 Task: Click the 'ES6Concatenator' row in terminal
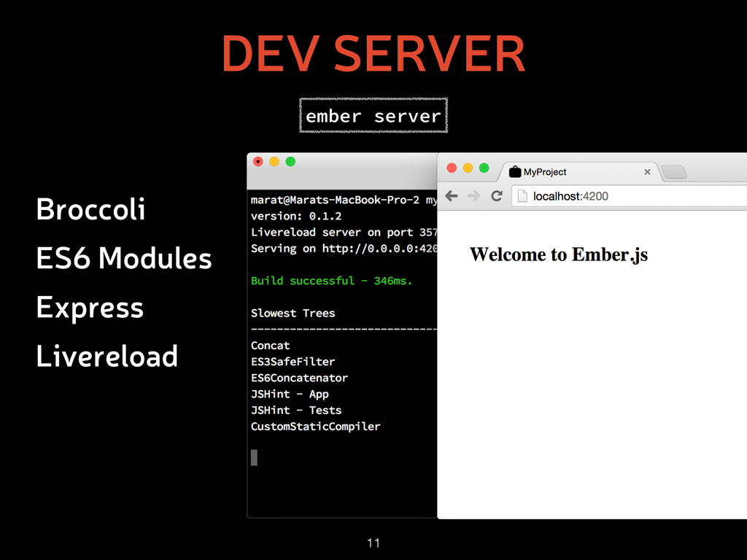[299, 378]
